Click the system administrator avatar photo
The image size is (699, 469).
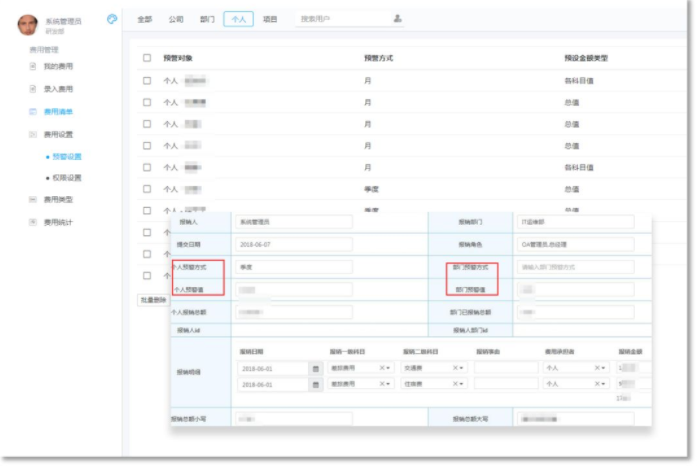28,25
